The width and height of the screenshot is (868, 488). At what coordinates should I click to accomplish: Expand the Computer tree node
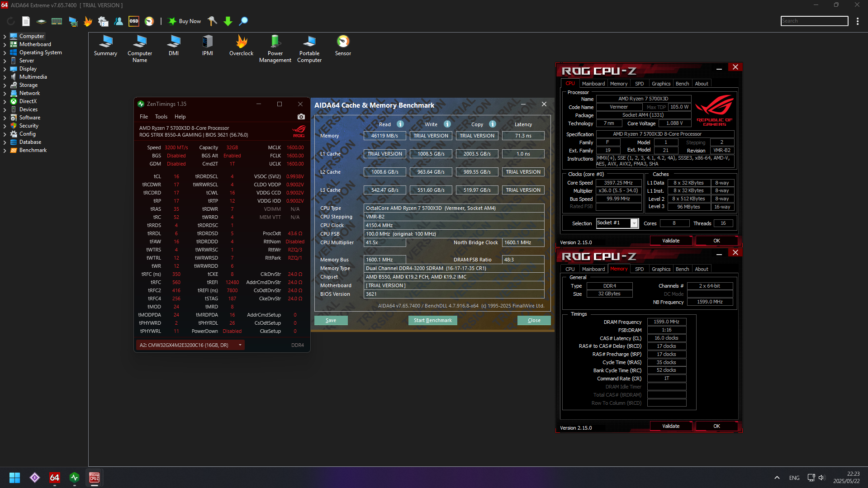pyautogui.click(x=5, y=36)
